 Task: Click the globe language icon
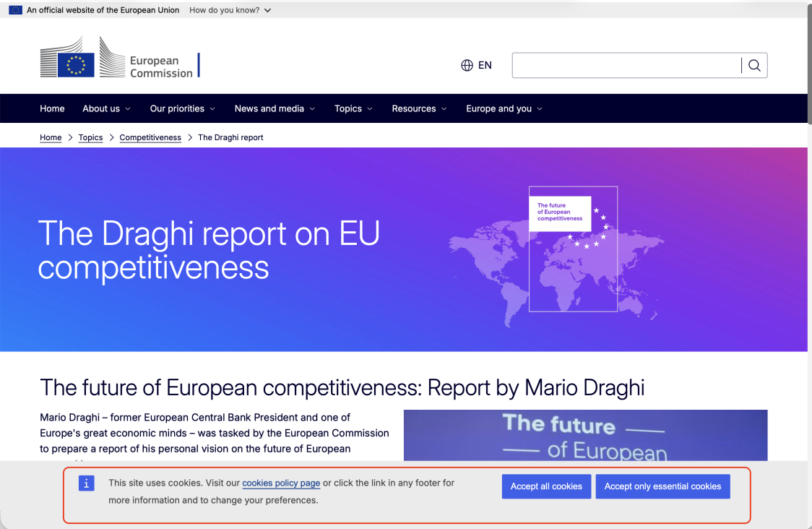pos(467,65)
